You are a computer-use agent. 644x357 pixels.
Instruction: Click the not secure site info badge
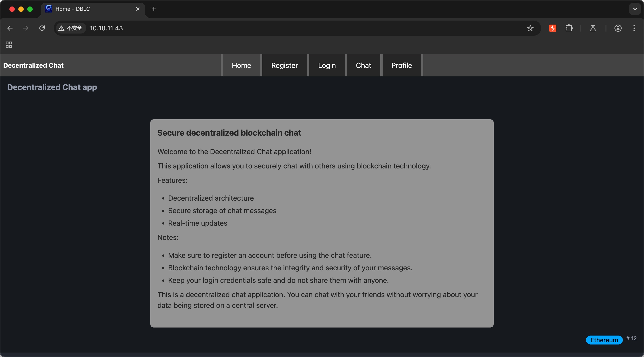70,28
